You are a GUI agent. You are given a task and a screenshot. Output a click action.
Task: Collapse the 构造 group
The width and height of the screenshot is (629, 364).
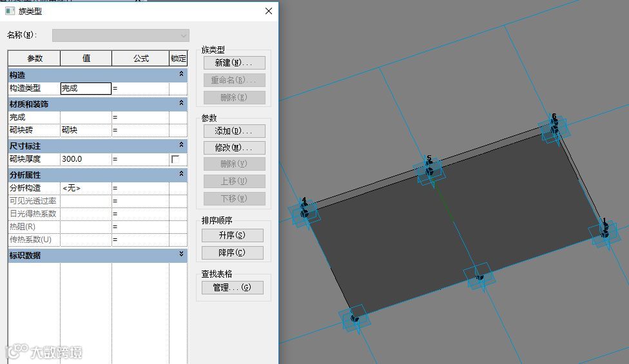[x=181, y=74]
